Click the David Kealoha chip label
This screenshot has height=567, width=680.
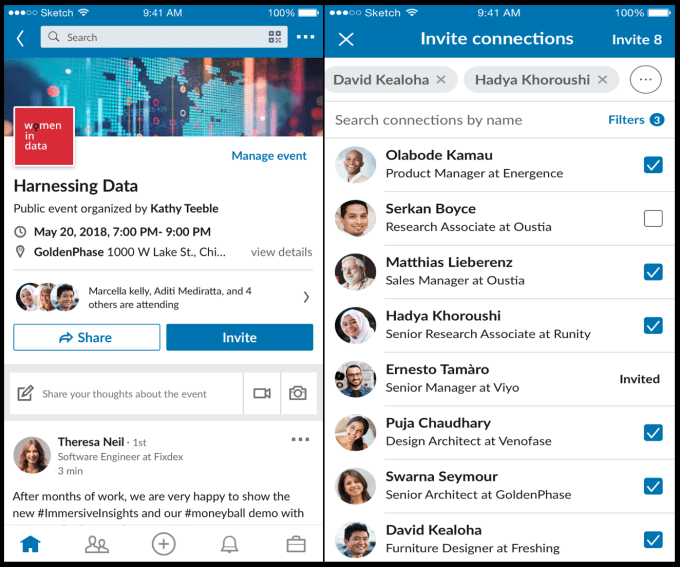[x=381, y=79]
